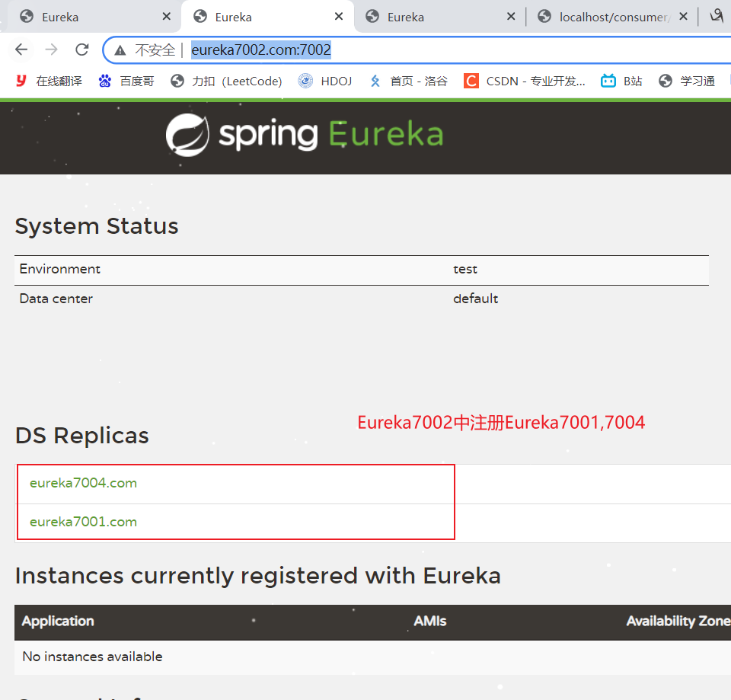Reload the page with the refresh icon
This screenshot has height=700, width=731.
tap(81, 49)
